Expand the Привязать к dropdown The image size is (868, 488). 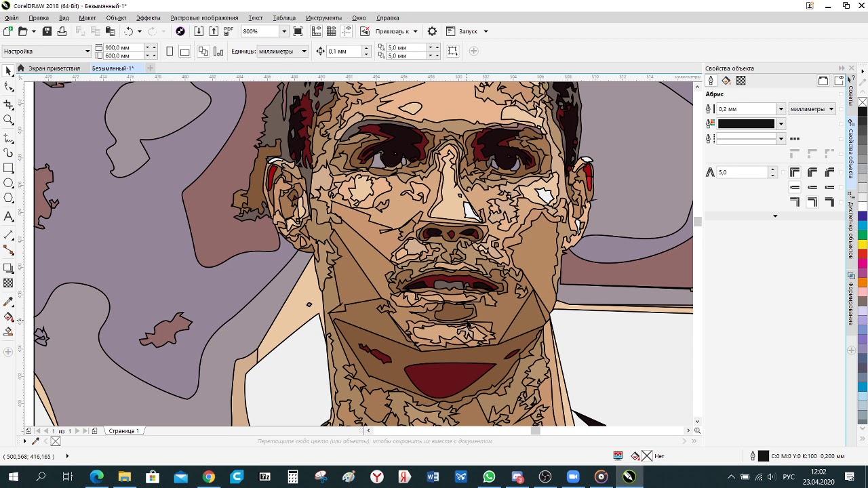[415, 31]
